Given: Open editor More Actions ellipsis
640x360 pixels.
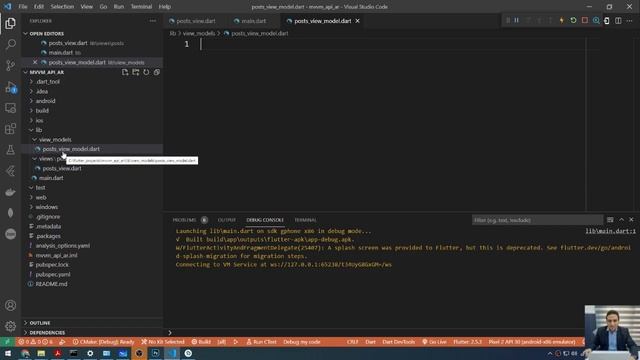Looking at the screenshot, I should [x=629, y=21].
